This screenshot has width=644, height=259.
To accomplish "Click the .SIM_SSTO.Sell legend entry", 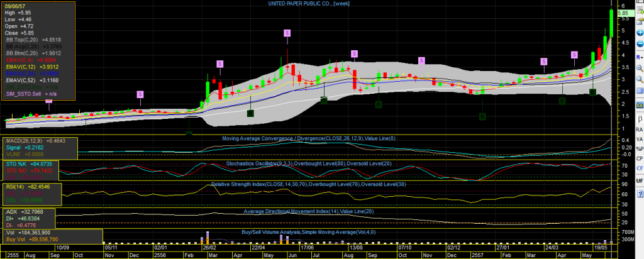I will tap(30, 94).
